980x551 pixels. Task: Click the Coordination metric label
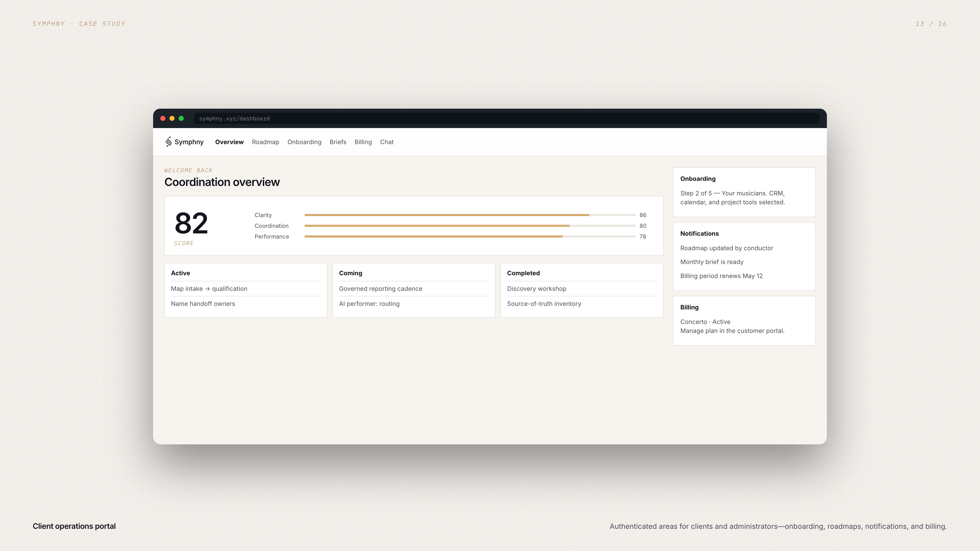tap(272, 226)
